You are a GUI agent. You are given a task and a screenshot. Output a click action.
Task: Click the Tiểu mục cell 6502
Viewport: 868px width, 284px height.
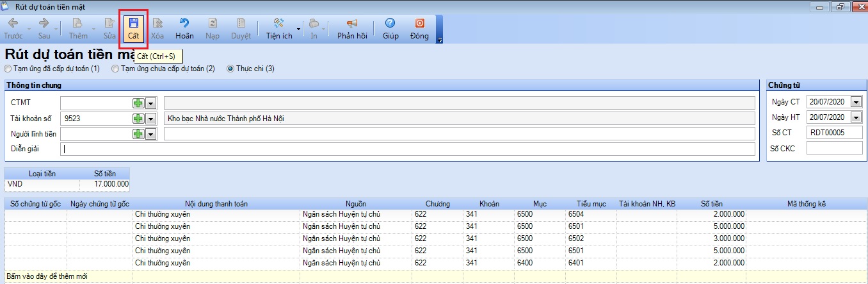click(x=591, y=238)
